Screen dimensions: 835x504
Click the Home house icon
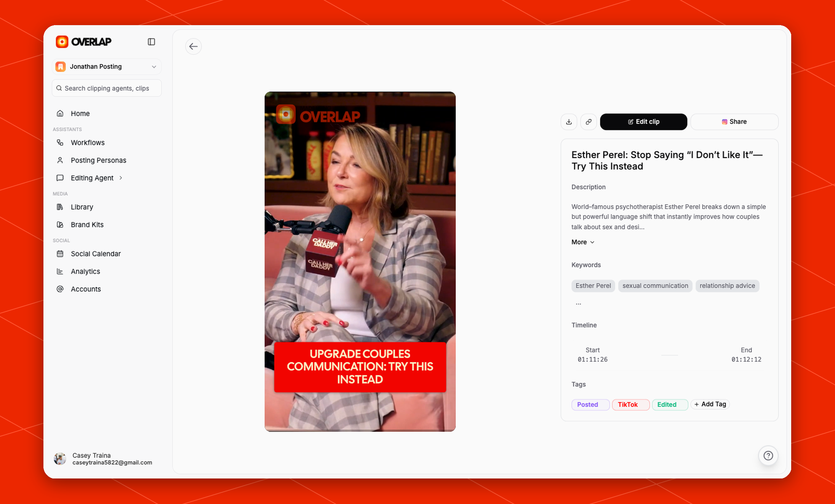(x=60, y=114)
